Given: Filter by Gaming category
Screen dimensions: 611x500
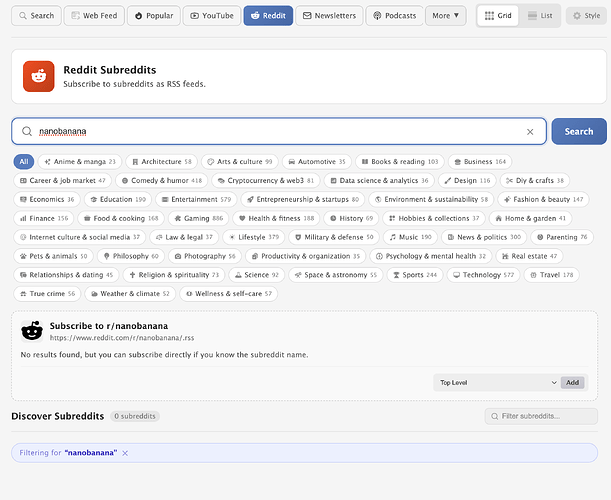Looking at the screenshot, I should click(x=199, y=218).
